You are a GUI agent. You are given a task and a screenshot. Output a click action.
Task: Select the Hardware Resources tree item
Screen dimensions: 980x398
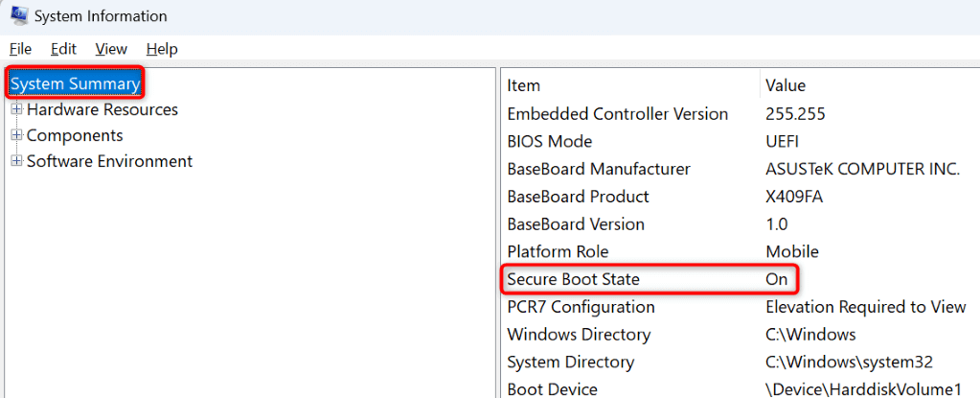102,109
